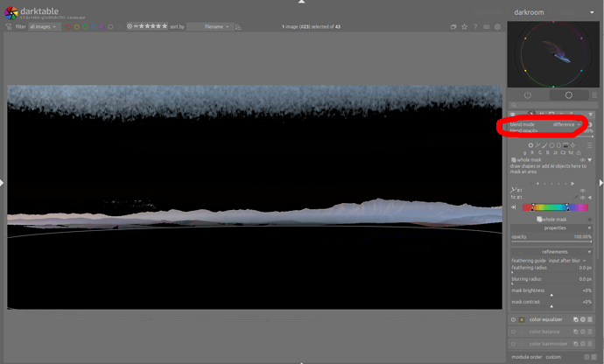Add a circle mask shape

click(551, 145)
